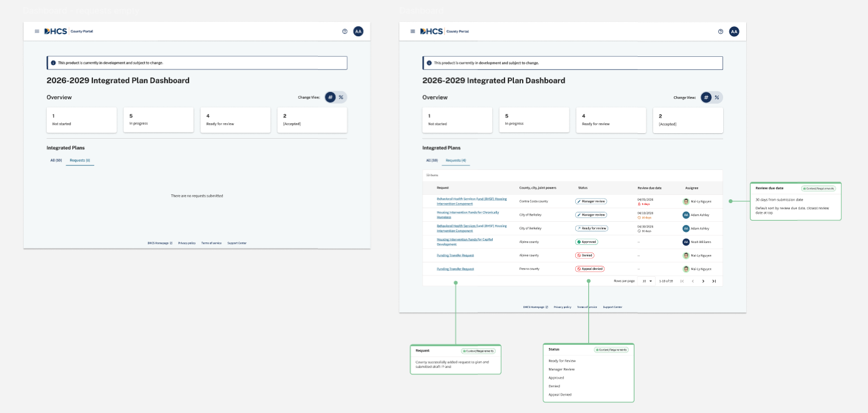This screenshot has width=868, height=413.
Task: Click info icon in request-table dashboard banner
Action: pyautogui.click(x=429, y=63)
